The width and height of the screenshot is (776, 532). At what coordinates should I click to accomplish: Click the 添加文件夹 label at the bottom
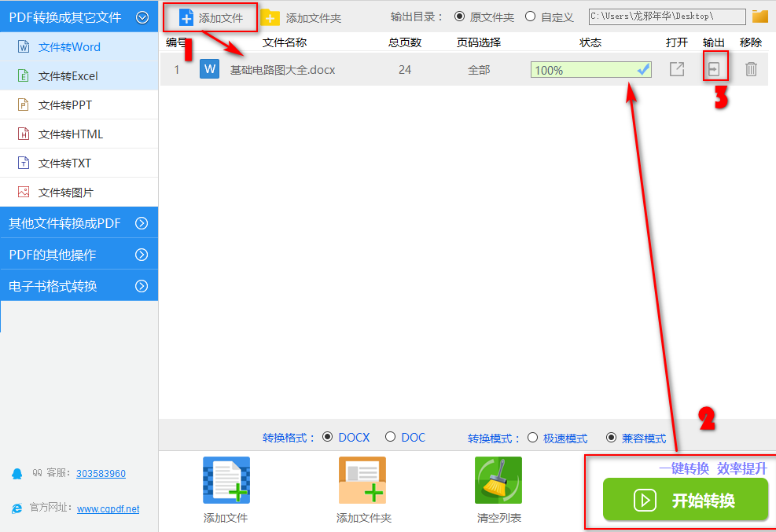tap(364, 518)
